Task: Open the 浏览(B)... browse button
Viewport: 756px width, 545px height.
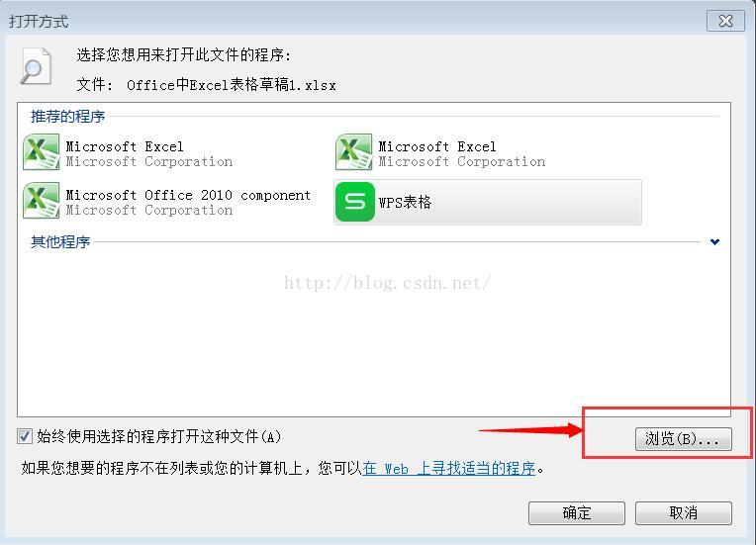Action: coord(683,438)
